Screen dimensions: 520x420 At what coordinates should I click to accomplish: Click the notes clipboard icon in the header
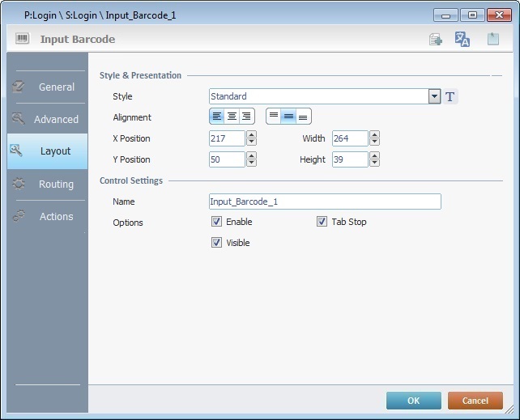point(492,40)
